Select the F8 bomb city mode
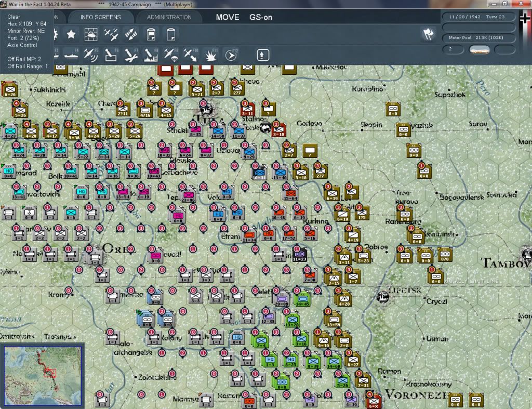532x409 pixels. pos(151,55)
